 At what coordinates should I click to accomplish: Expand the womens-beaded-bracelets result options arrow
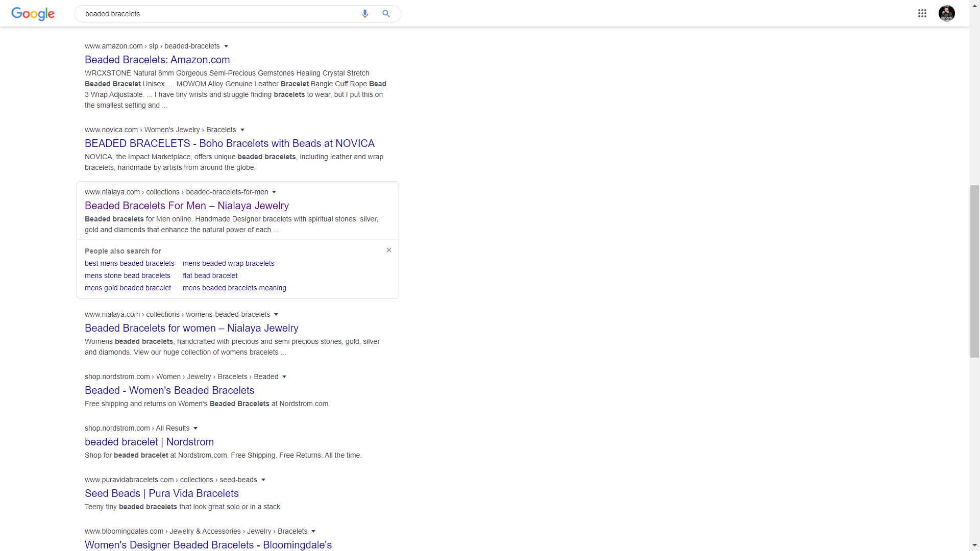click(276, 315)
